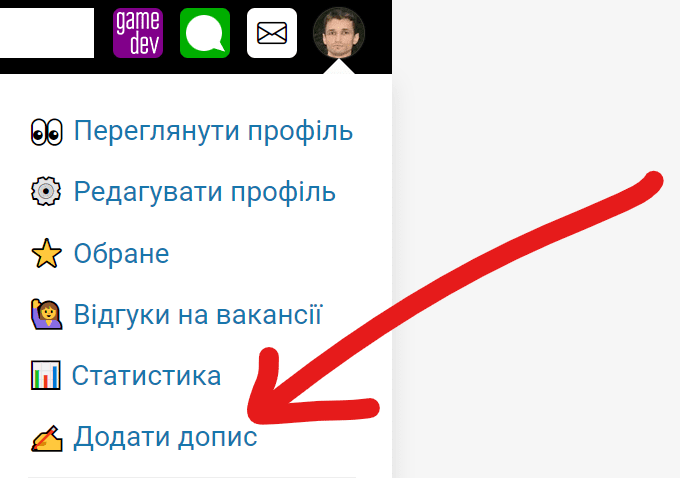Click the writing hand icon beside Додати допис
Image resolution: width=680 pixels, height=478 pixels.
tap(46, 438)
